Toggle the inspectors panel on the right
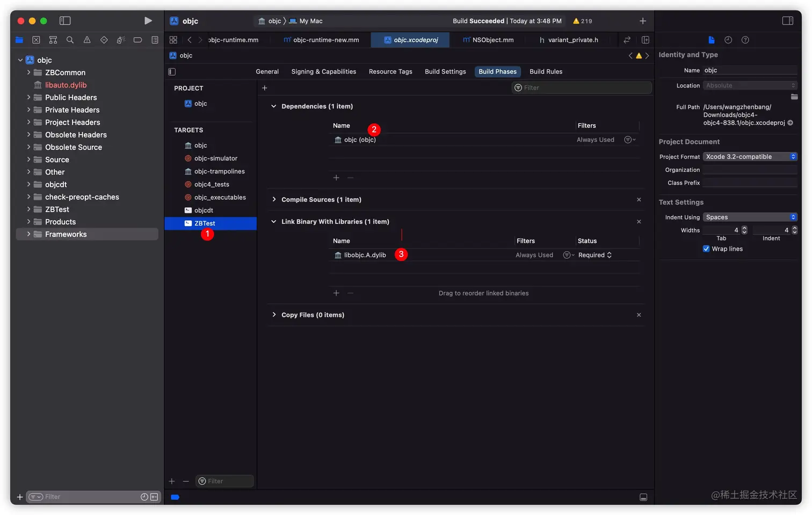Image resolution: width=812 pixels, height=515 pixels. (787, 20)
